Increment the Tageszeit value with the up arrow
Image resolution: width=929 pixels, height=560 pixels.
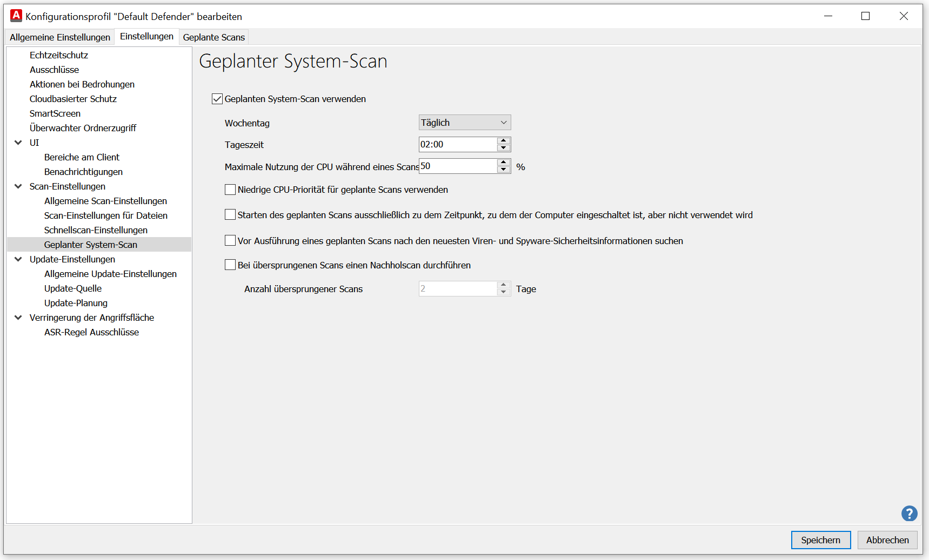tap(503, 141)
